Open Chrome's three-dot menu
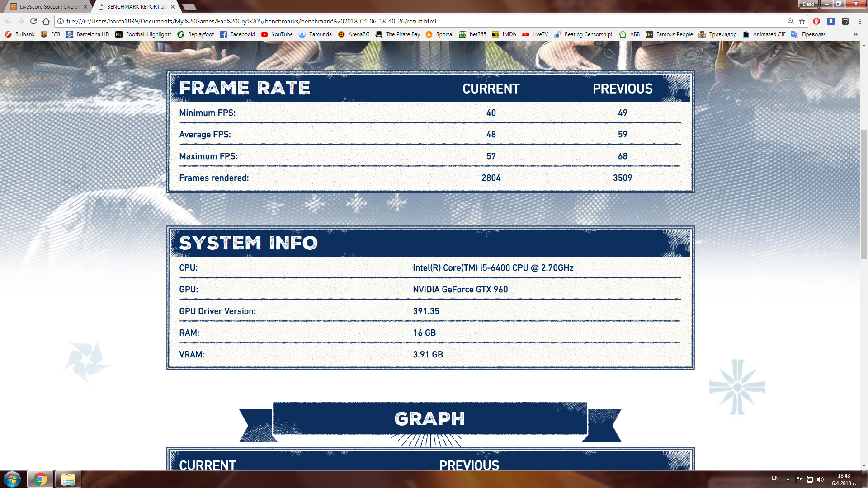 click(860, 21)
